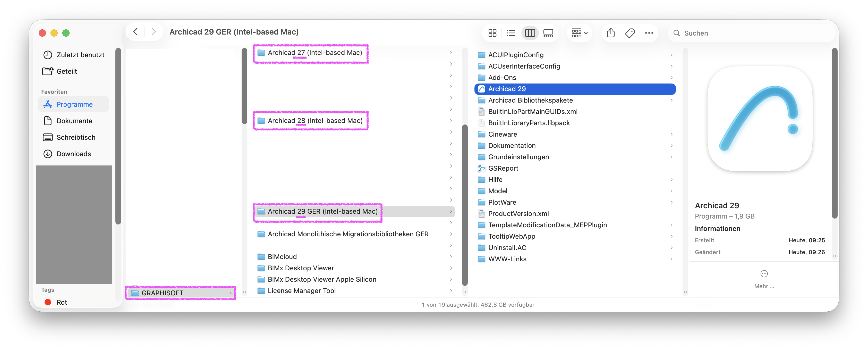Select BuiltInLibraryParts.libpack file
Image resolution: width=868 pixels, height=350 pixels.
click(x=575, y=123)
